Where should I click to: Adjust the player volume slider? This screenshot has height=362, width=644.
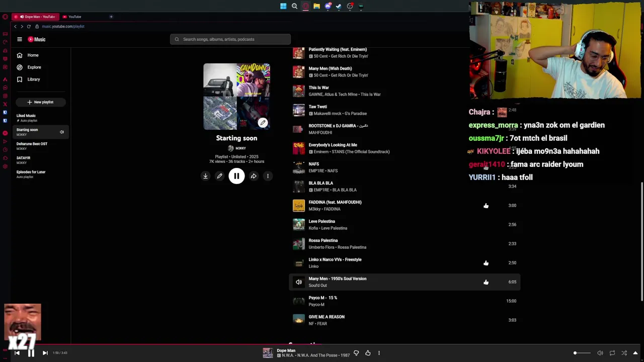583,353
